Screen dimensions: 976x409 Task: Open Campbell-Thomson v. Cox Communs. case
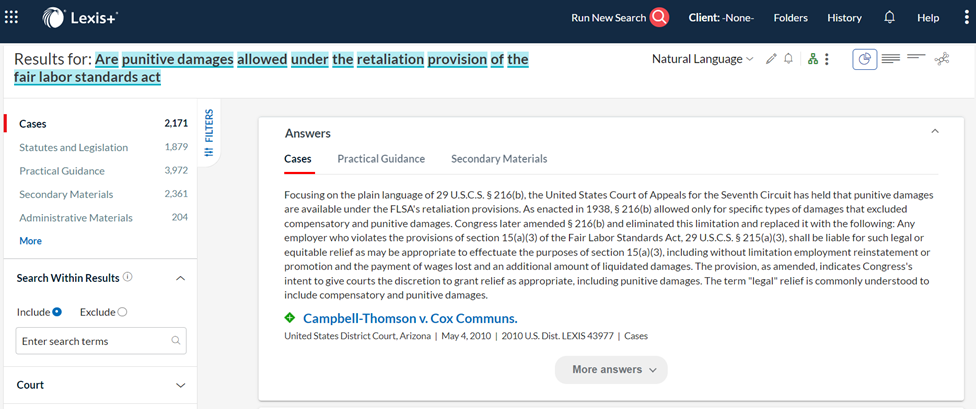coord(410,319)
